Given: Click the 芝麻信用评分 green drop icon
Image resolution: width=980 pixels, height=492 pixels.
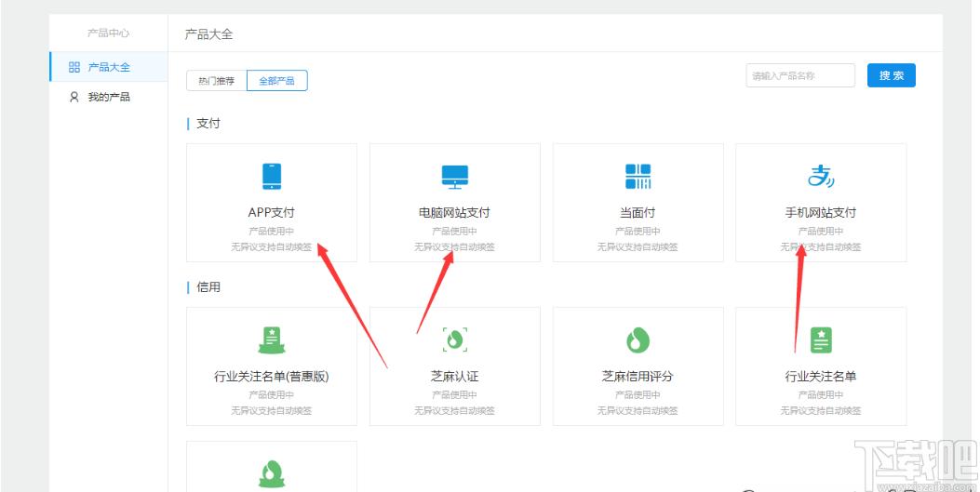Looking at the screenshot, I should coord(638,340).
